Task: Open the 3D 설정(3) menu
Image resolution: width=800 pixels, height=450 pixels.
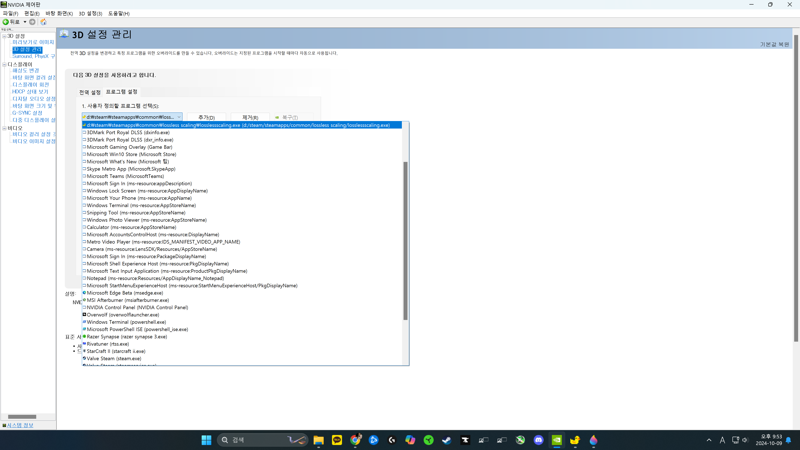Action: [x=90, y=14]
